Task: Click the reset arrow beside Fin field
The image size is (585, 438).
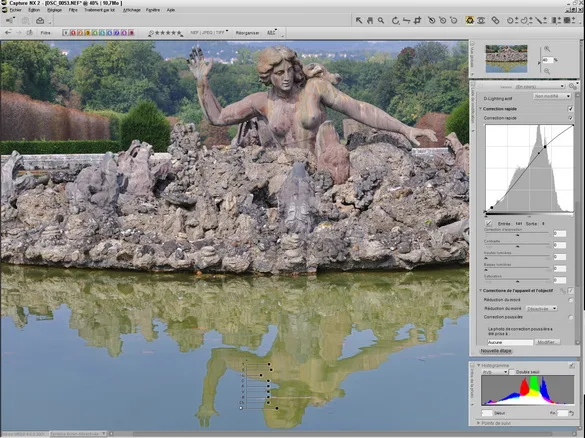Action: pos(572,413)
